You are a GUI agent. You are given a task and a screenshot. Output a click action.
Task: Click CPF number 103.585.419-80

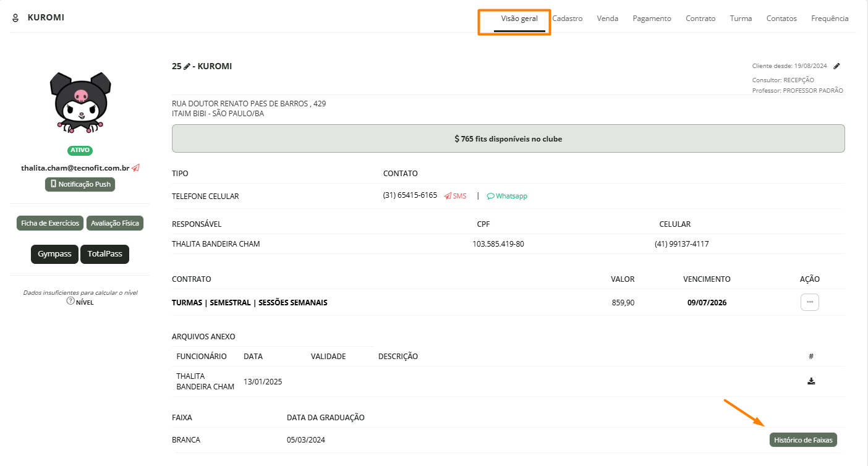pos(498,244)
